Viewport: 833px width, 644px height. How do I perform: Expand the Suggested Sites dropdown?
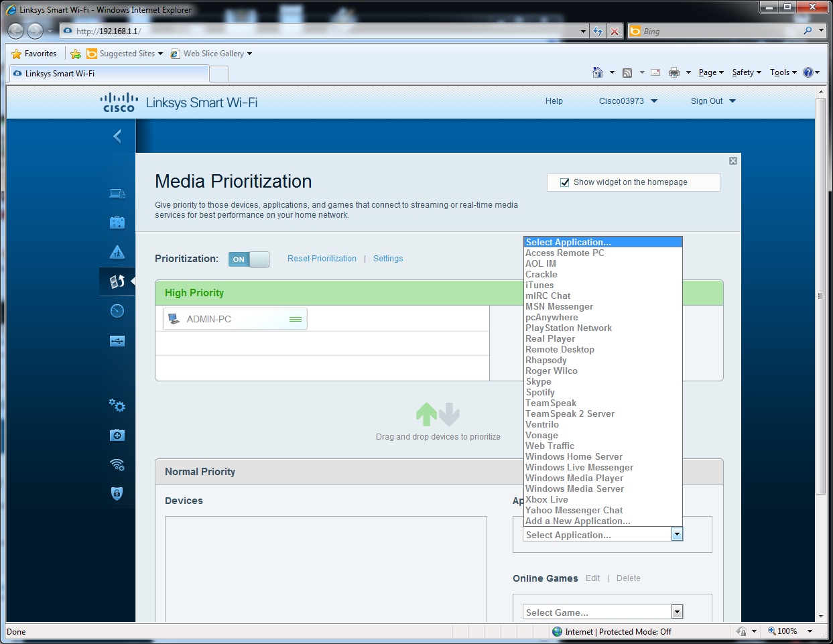click(x=161, y=54)
